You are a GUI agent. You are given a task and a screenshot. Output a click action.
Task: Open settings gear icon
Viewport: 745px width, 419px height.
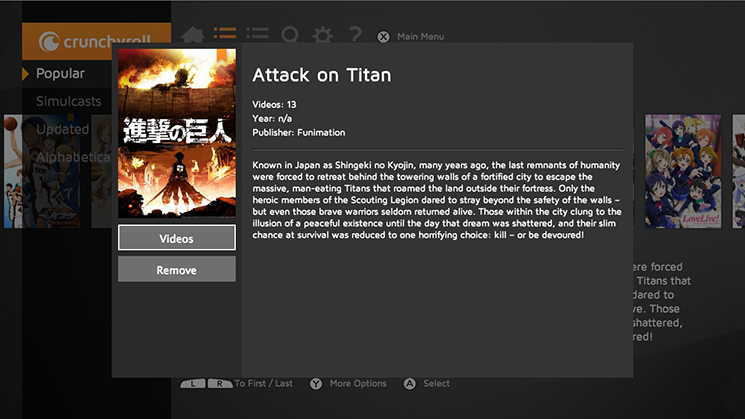click(x=322, y=36)
